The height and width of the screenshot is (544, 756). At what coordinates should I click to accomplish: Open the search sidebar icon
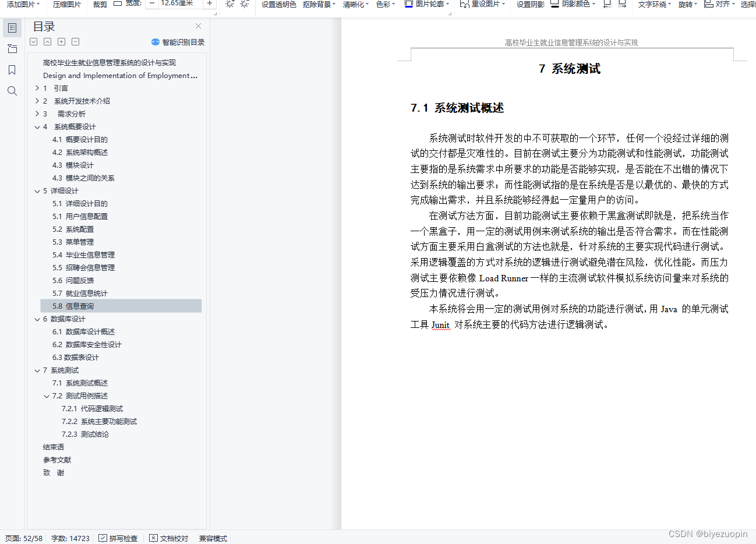point(12,91)
